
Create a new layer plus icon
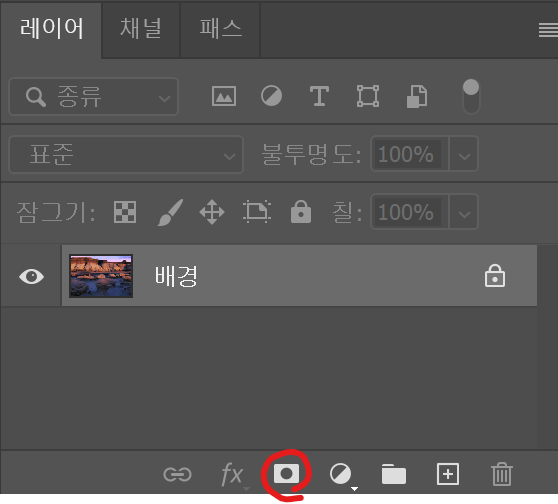(x=448, y=474)
